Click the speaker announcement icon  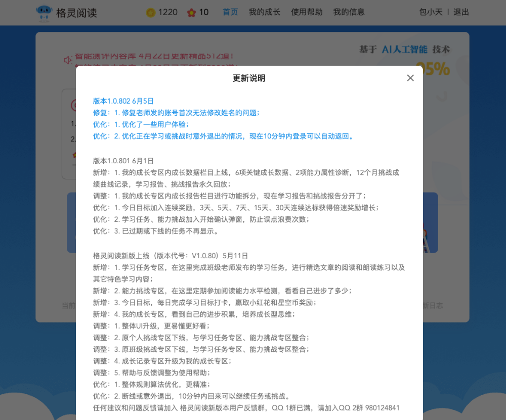67,60
